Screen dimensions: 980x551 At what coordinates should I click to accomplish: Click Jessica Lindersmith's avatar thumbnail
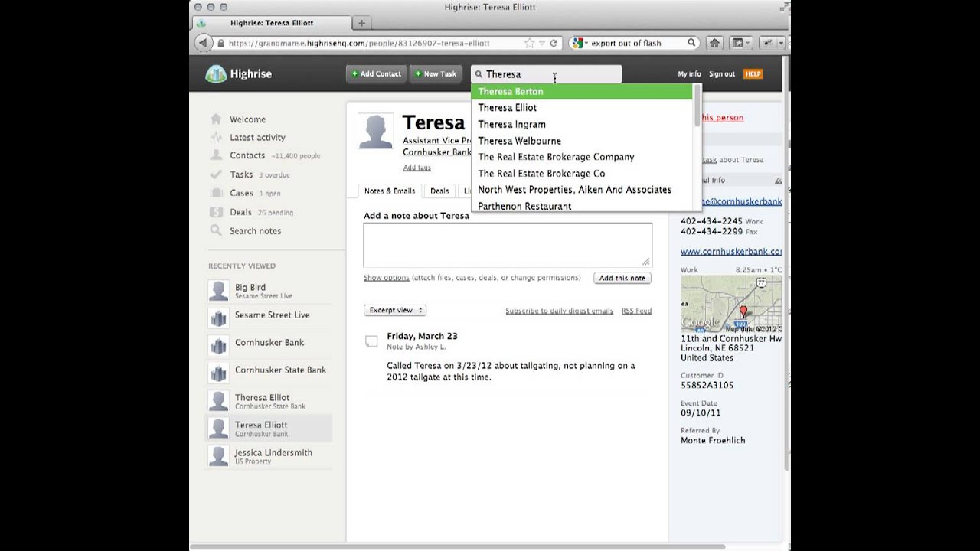tap(219, 456)
